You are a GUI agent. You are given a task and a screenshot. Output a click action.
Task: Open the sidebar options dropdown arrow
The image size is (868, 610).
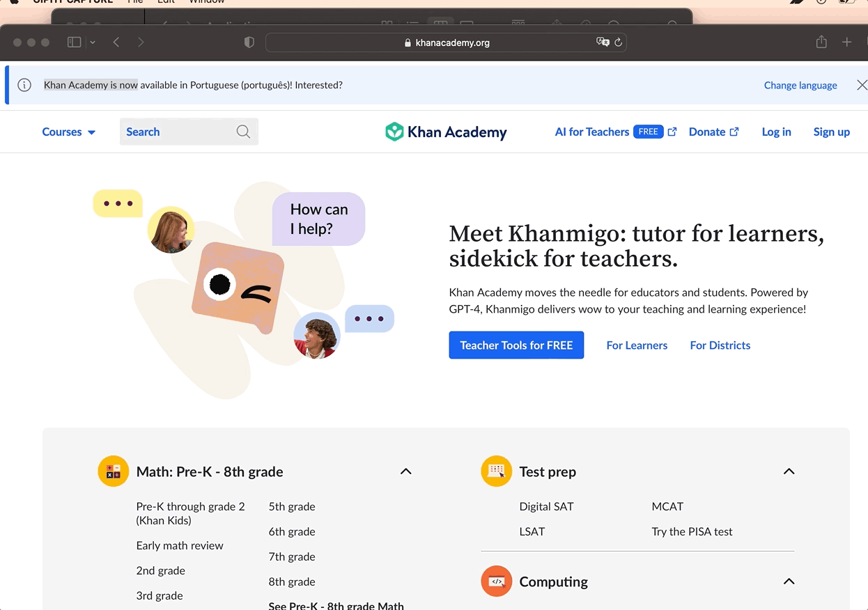92,42
